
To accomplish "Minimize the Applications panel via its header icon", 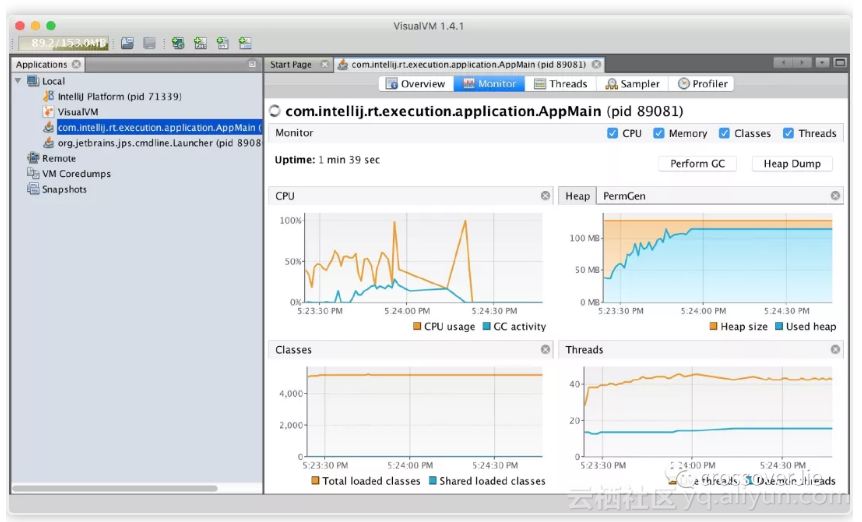I will pyautogui.click(x=252, y=64).
